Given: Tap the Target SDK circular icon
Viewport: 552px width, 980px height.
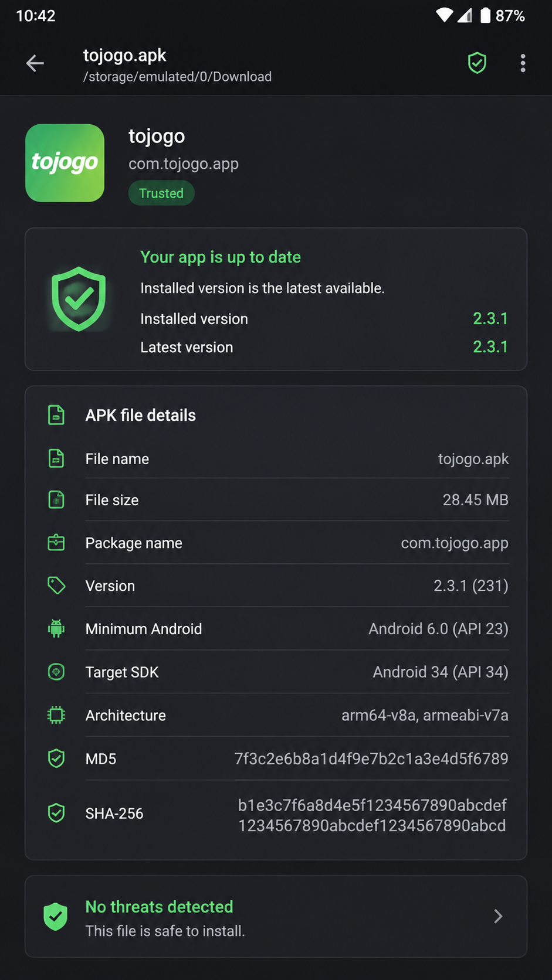Looking at the screenshot, I should [56, 672].
